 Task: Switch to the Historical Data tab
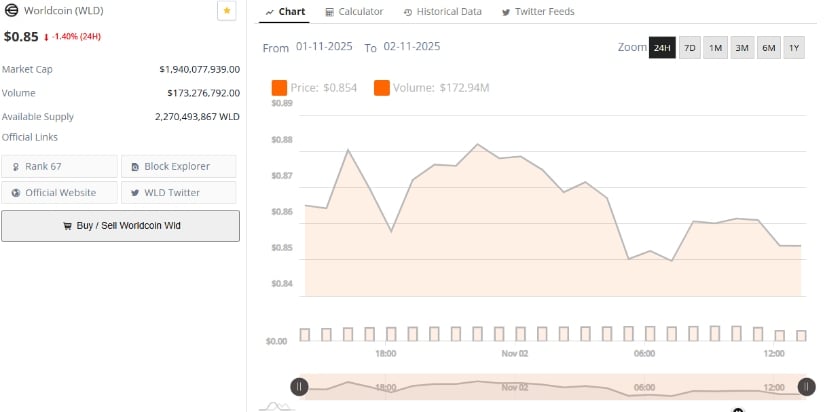pyautogui.click(x=442, y=12)
